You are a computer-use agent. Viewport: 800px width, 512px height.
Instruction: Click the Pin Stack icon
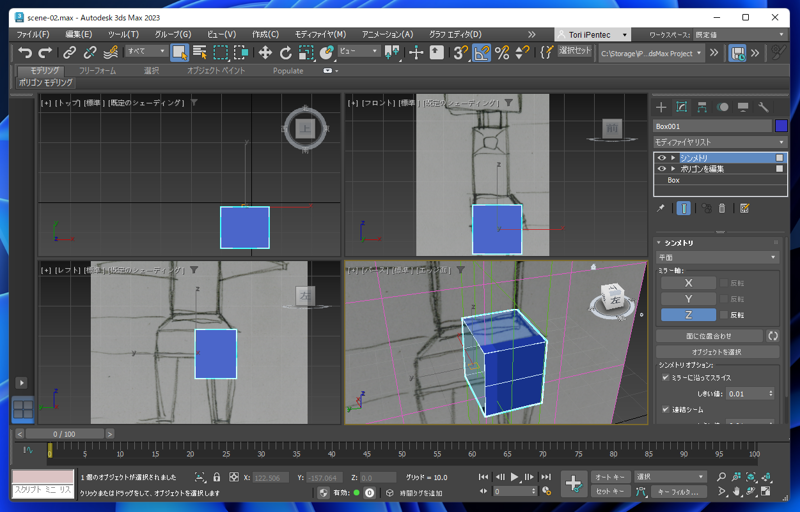coord(661,208)
